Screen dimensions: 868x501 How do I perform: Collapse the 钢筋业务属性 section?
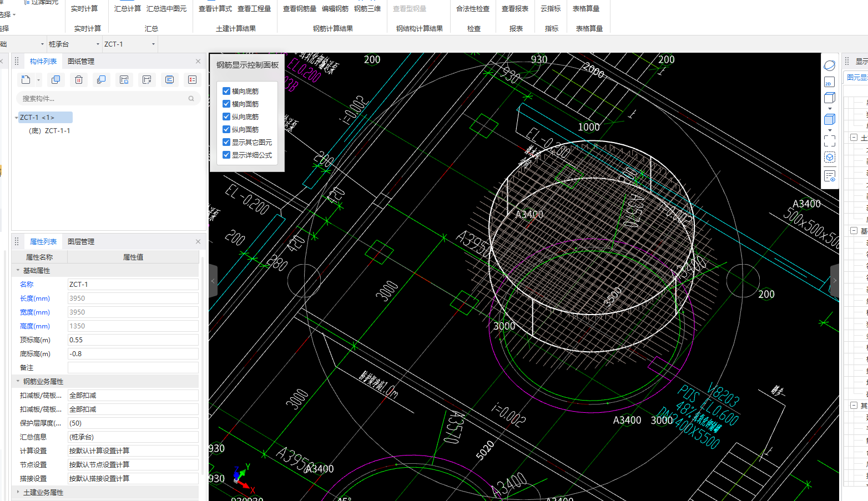[18, 382]
